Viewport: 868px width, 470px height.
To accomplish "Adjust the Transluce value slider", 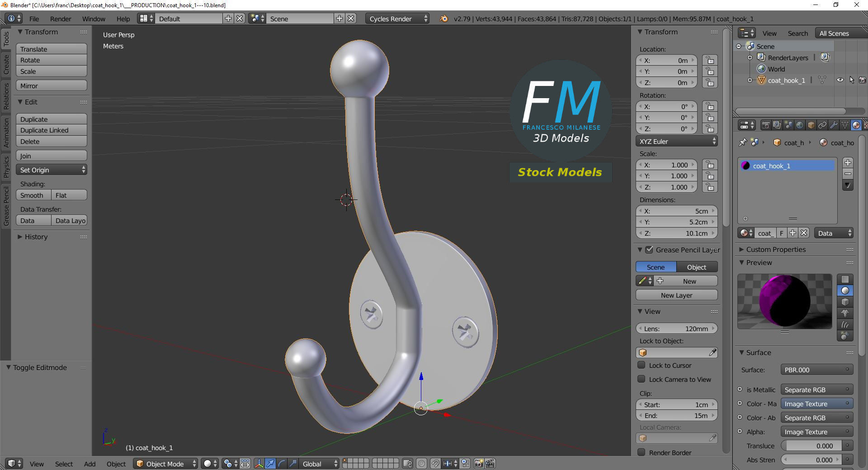I will (811, 446).
